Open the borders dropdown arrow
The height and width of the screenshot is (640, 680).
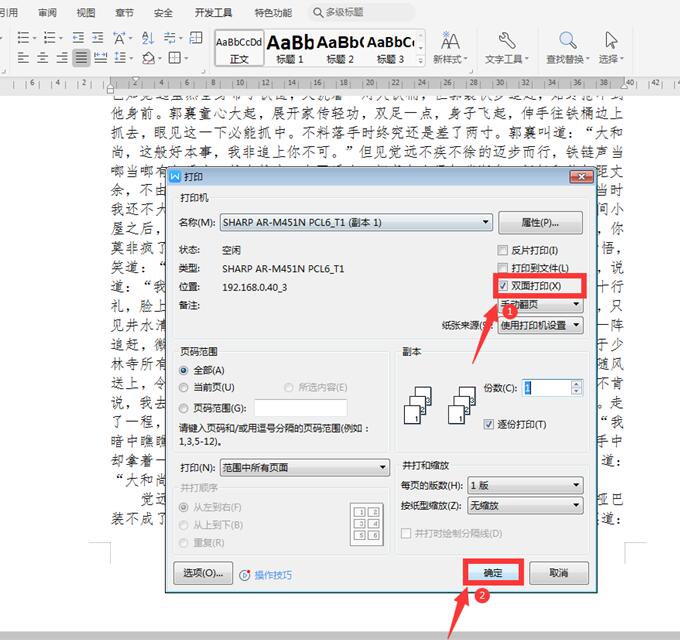186,58
